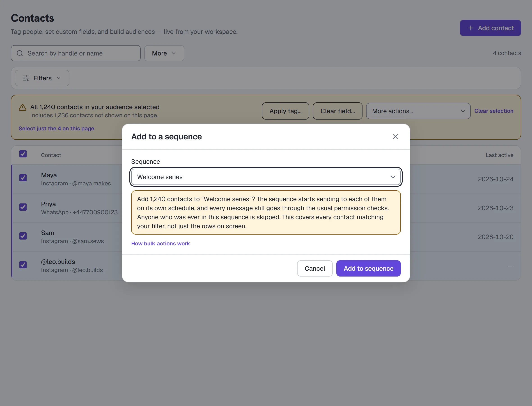Click the warning triangle icon in banner
This screenshot has width=532, height=406.
click(x=23, y=108)
